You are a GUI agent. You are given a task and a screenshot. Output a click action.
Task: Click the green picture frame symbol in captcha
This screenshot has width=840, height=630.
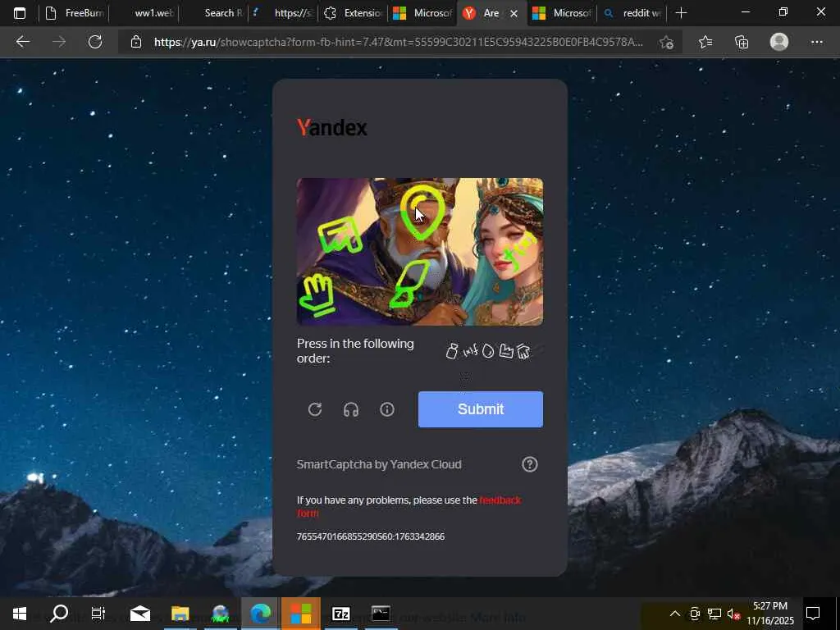tap(340, 234)
